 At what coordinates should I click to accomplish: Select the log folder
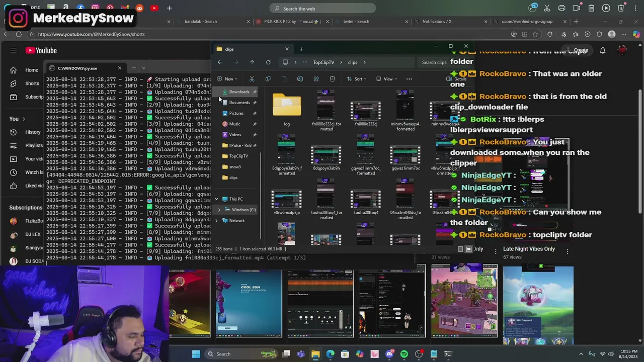287,109
